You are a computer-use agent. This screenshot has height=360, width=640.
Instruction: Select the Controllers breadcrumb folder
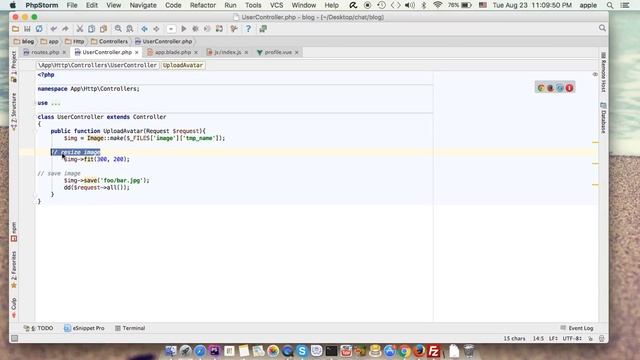click(109, 42)
